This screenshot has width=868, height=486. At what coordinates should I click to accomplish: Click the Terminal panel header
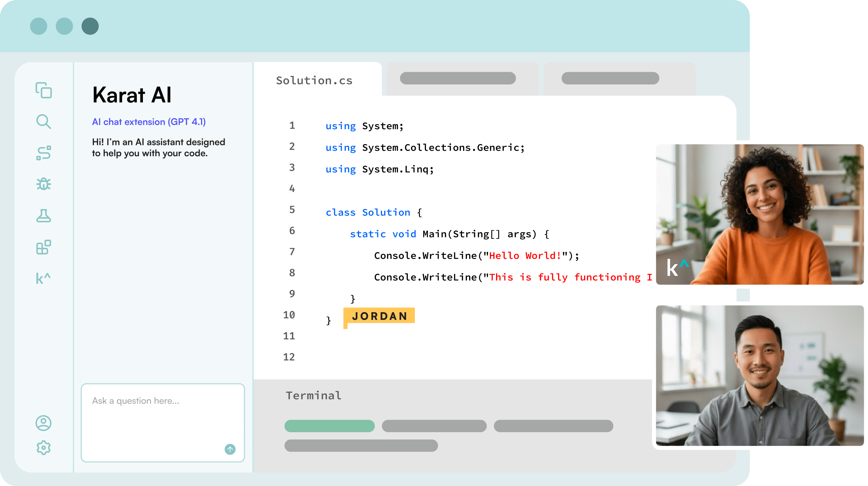click(x=313, y=395)
